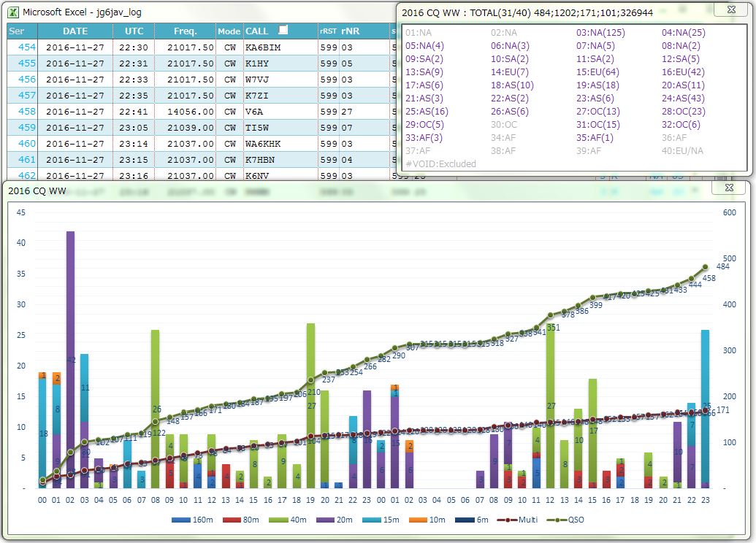The width and height of the screenshot is (756, 543).
Task: Click the DATE column header
Action: point(75,31)
